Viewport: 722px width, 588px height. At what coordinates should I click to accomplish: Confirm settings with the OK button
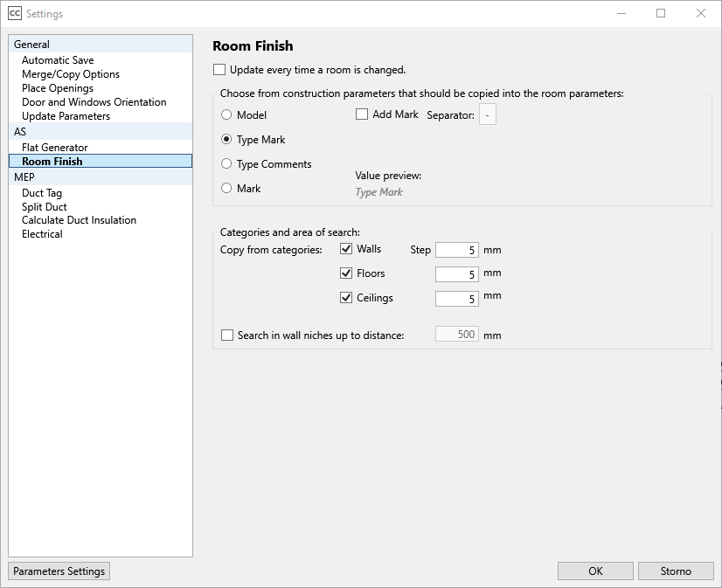tap(594, 571)
